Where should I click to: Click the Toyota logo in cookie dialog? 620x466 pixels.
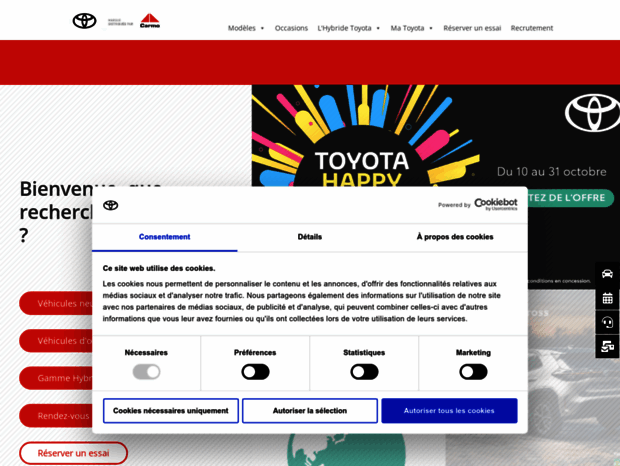coord(111,205)
